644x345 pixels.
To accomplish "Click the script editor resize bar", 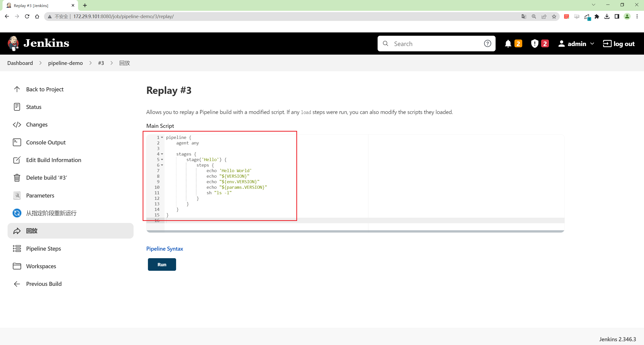I will tap(355, 231).
